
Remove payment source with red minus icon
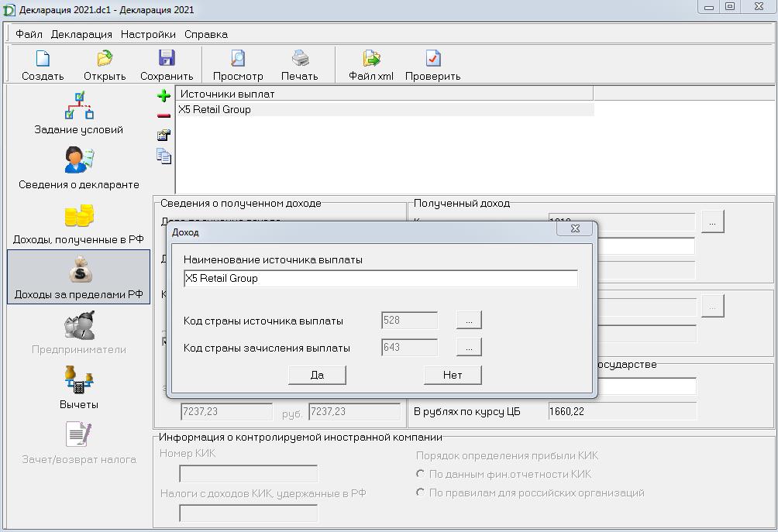tap(164, 115)
